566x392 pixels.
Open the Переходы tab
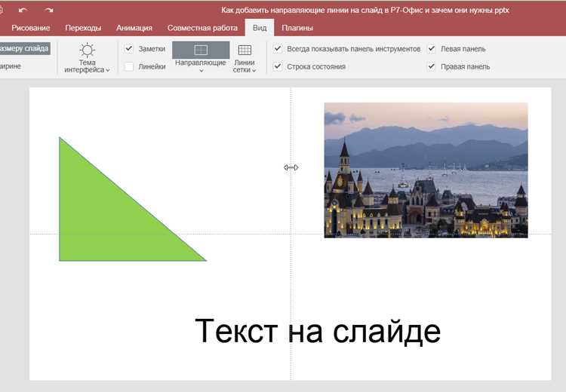click(x=83, y=28)
